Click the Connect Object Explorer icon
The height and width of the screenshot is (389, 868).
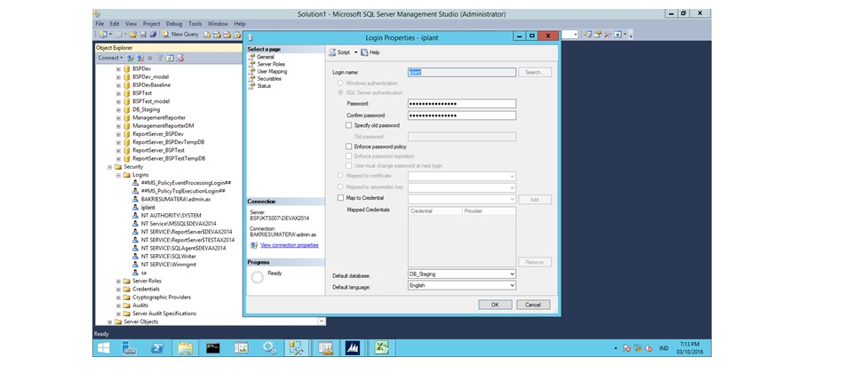pyautogui.click(x=130, y=58)
